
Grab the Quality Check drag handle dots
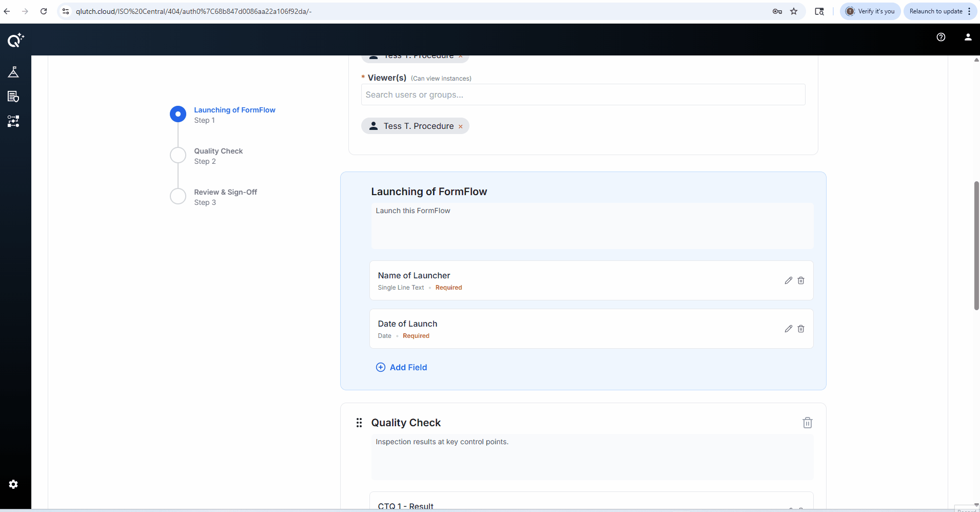[359, 422]
